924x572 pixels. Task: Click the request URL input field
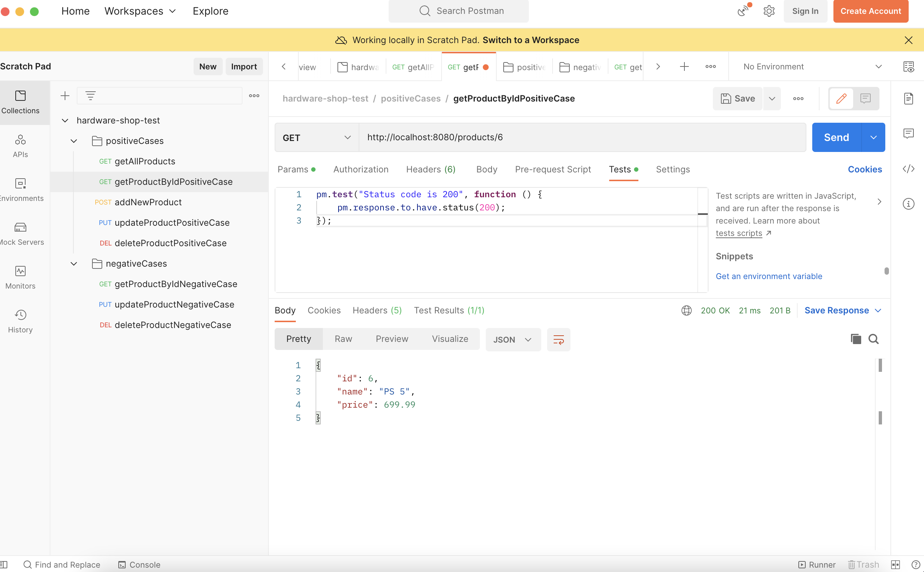coord(582,137)
